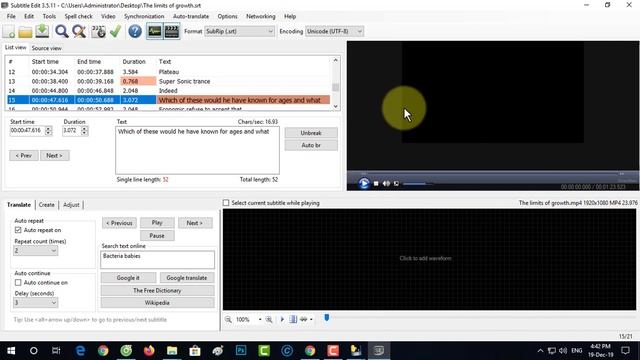640x360 pixels.
Task: Mute the video player sound
Action: click(386, 184)
